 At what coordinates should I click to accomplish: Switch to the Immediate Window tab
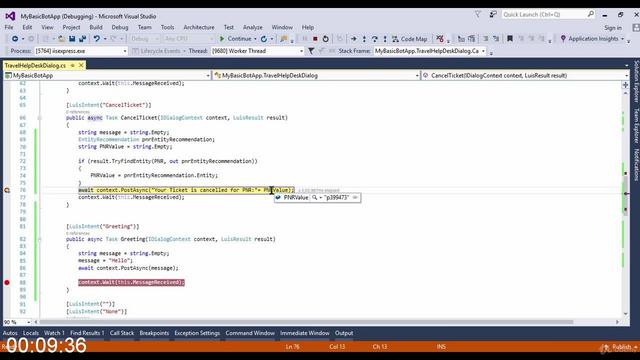(304, 333)
